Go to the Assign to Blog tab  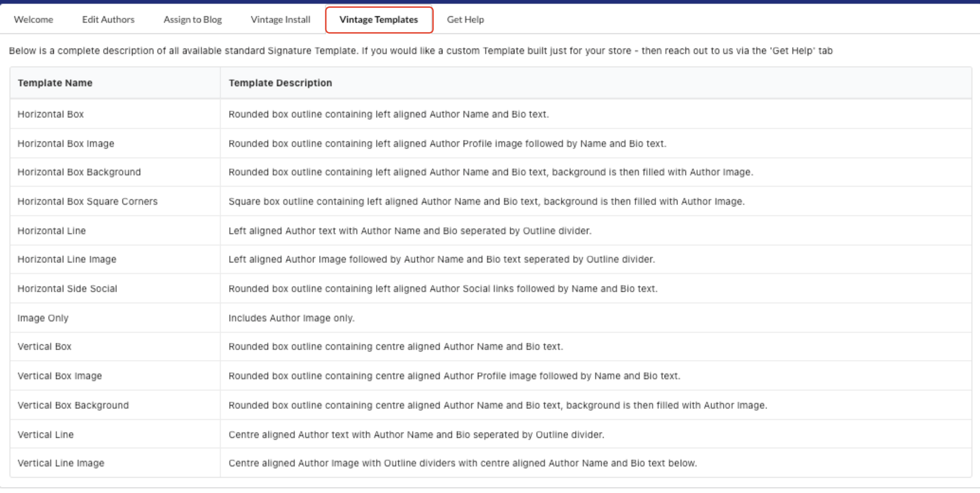pos(192,19)
